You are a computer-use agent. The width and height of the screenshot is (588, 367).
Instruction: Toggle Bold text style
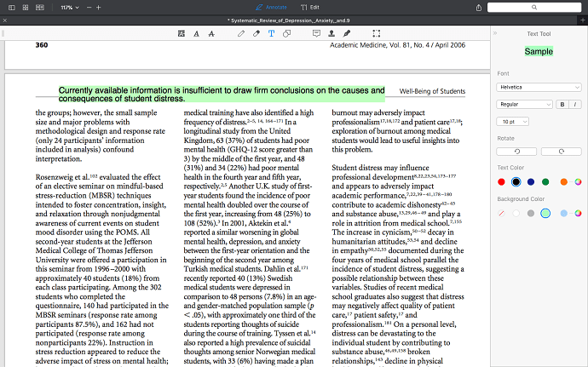pos(562,104)
